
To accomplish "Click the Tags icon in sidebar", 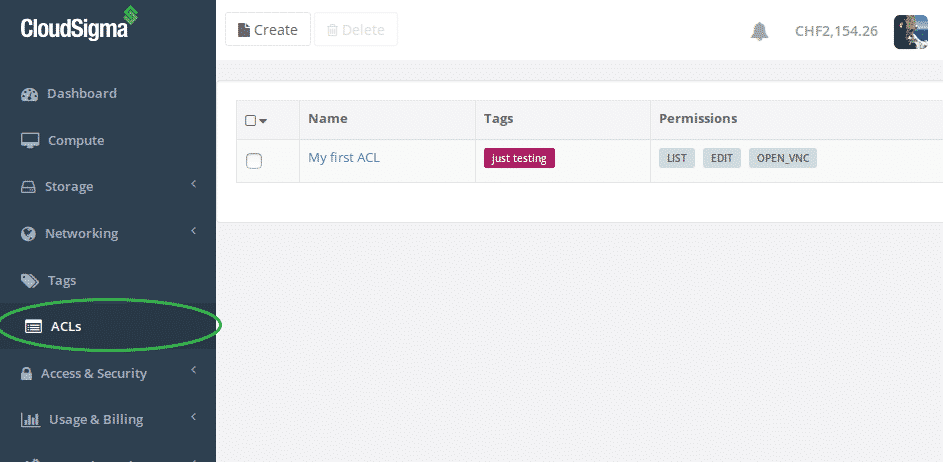I will 29,280.
